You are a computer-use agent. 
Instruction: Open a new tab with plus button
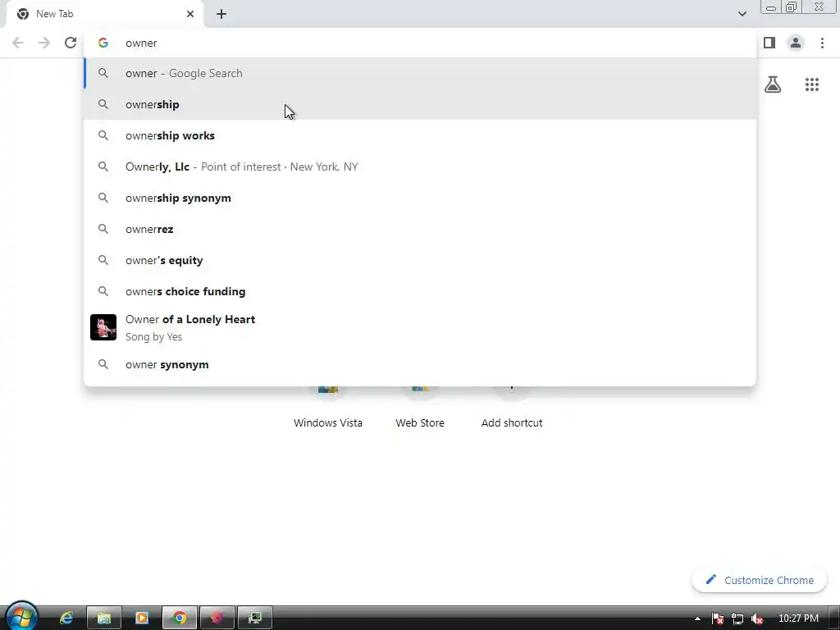click(221, 14)
